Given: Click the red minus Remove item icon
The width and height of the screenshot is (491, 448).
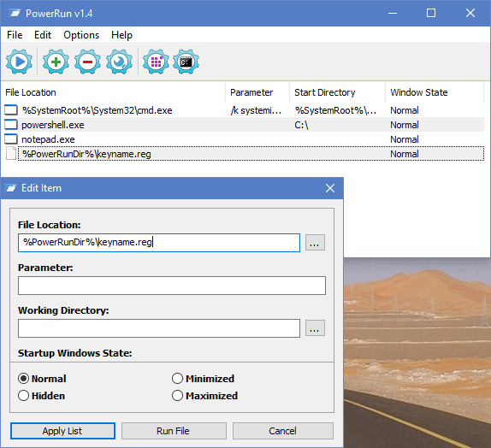Looking at the screenshot, I should [87, 62].
